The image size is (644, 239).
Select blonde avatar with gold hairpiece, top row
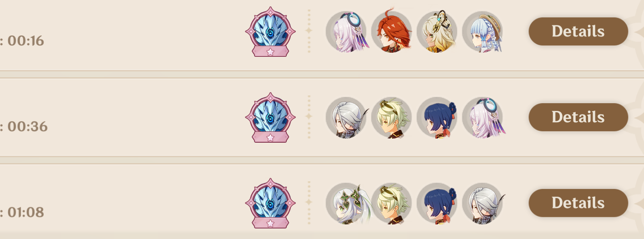pos(437,32)
